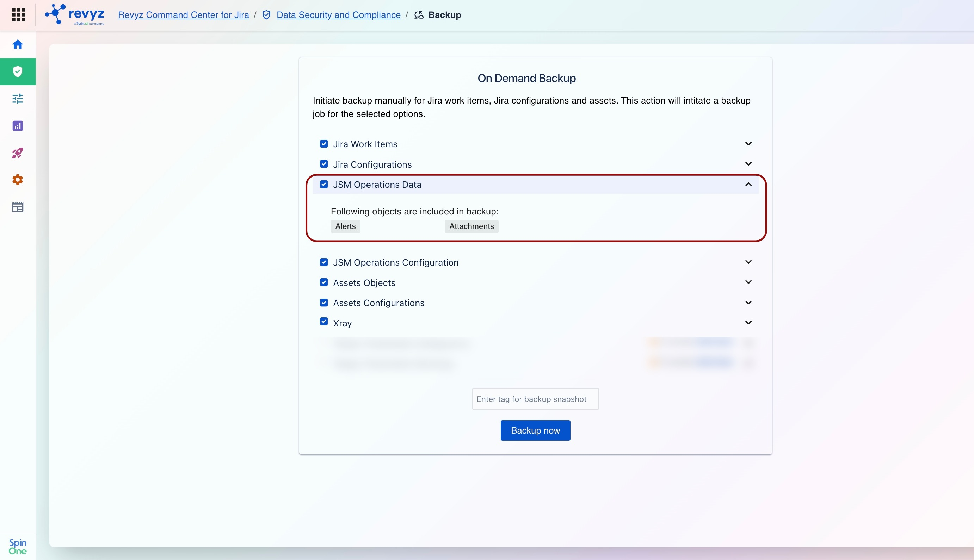Click the Jira Work Items label
The image size is (974, 560).
[365, 144]
